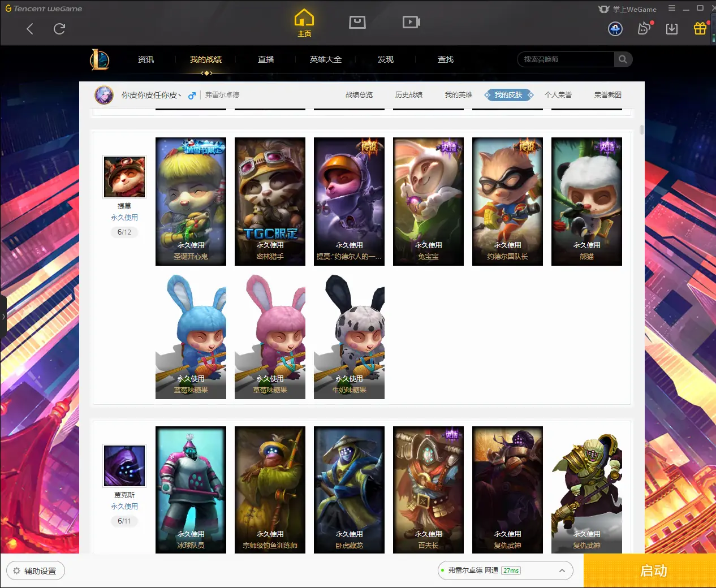Image resolution: width=716 pixels, height=588 pixels.
Task: Open the 我的英雄 sub-tab
Action: [459, 95]
